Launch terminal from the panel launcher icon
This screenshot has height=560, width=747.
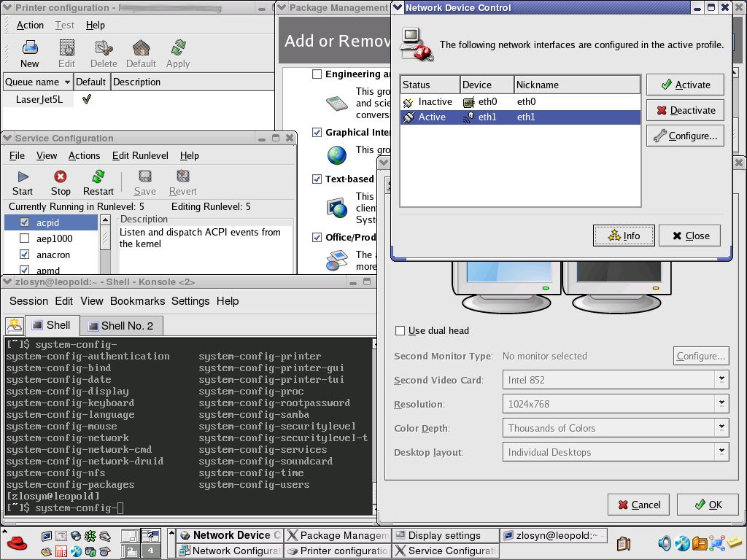(47, 536)
